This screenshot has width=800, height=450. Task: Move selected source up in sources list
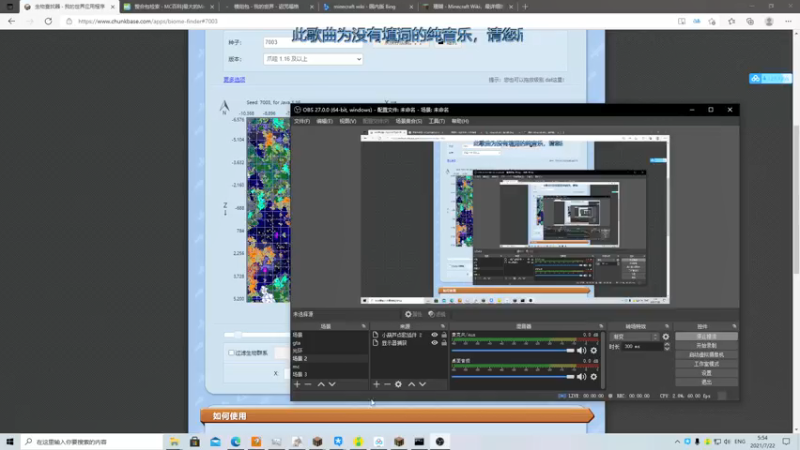pos(411,384)
